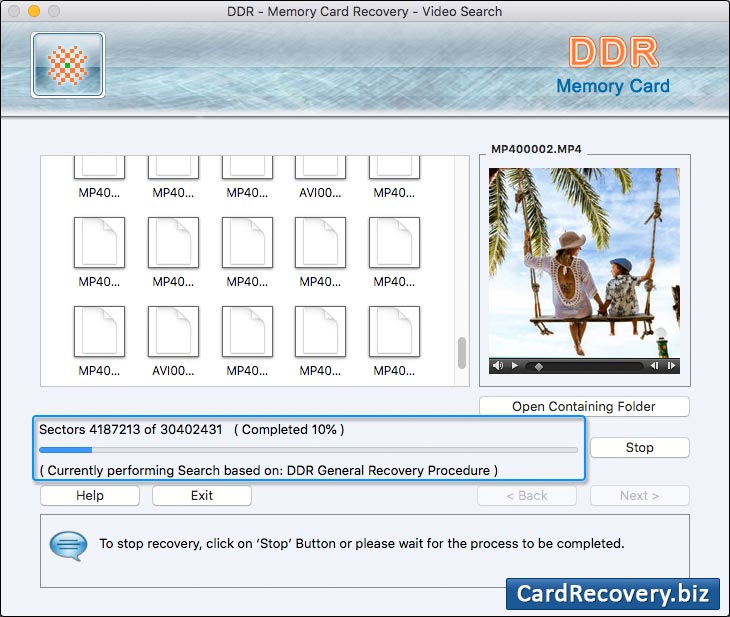
Task: Play the MP400002.MP4 preview video
Action: click(514, 366)
